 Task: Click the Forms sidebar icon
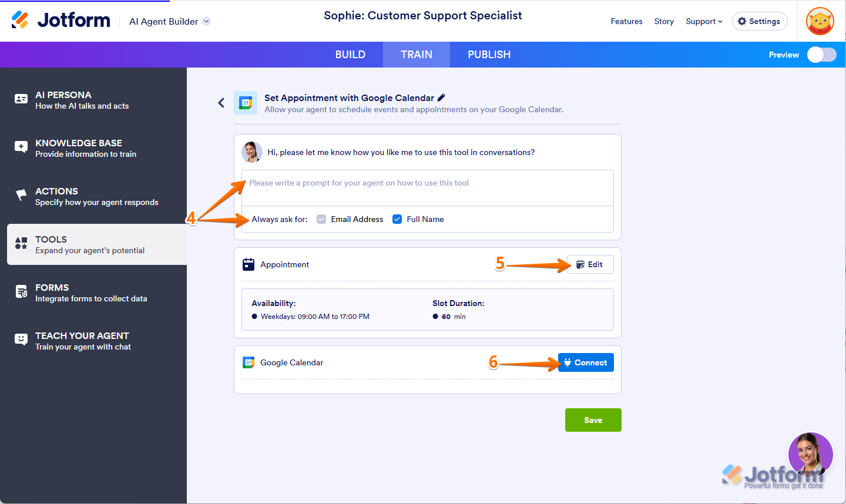(21, 292)
